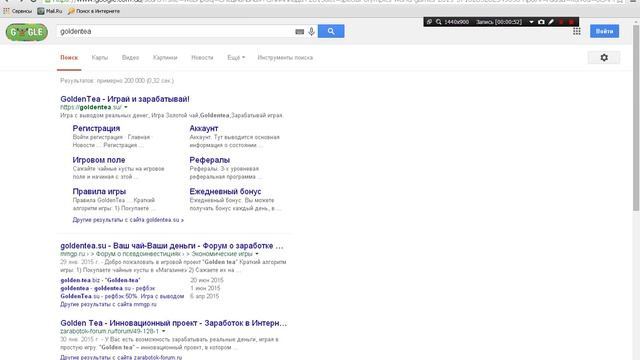Expand arrow next to zarabotok-forum.ru URL

pyautogui.click(x=164, y=331)
